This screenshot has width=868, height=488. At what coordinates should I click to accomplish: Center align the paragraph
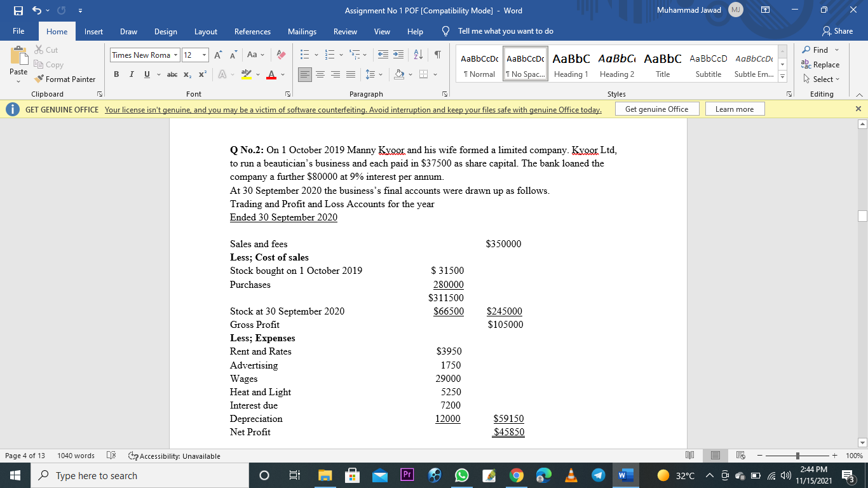coord(322,74)
